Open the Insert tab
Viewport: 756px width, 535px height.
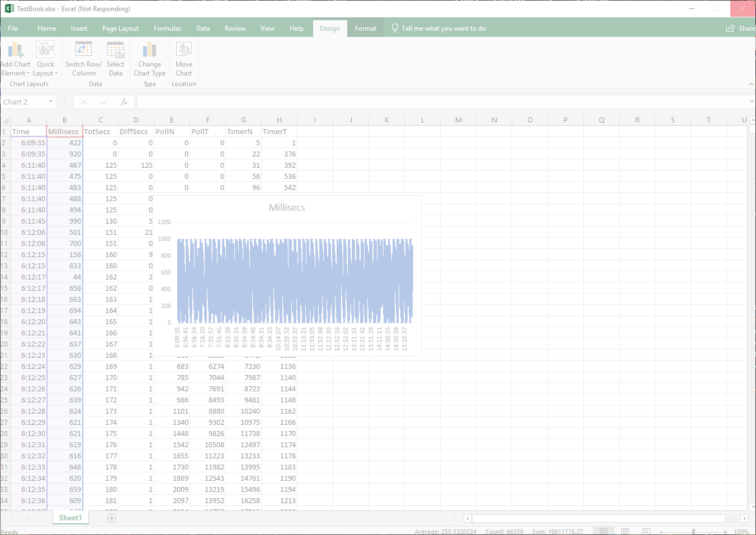79,29
